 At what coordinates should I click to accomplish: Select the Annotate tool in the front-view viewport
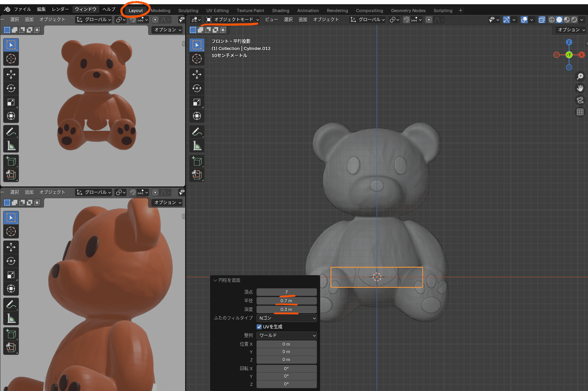click(197, 131)
